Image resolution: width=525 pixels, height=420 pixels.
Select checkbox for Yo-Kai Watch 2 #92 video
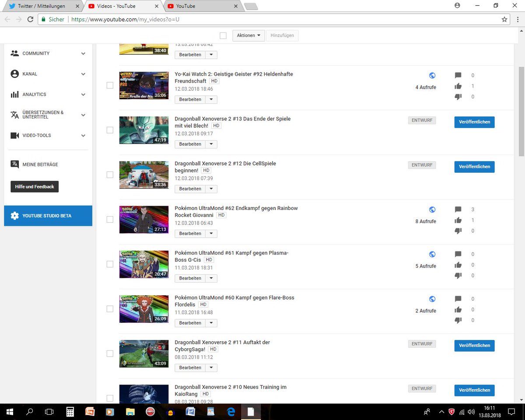pos(110,85)
